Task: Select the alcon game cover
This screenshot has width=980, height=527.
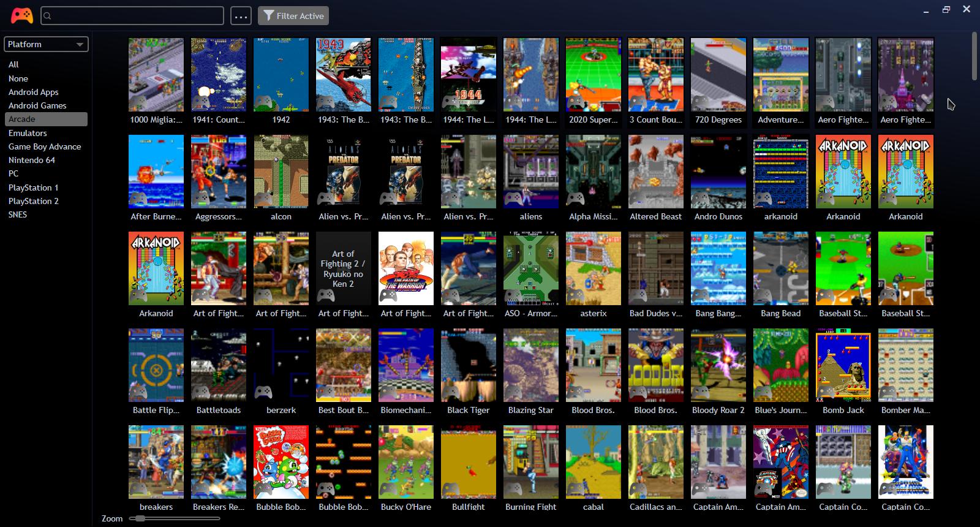Action: [x=281, y=172]
